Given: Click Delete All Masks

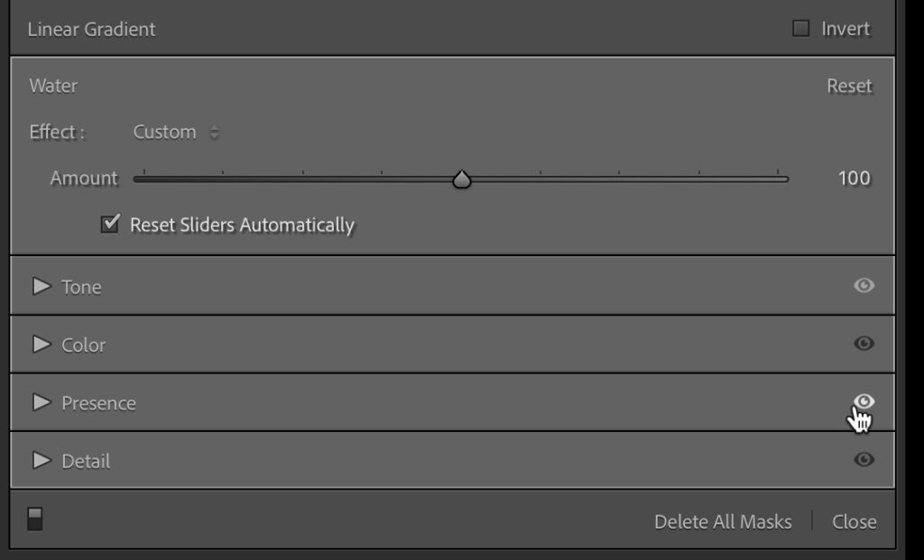Looking at the screenshot, I should coord(723,522).
